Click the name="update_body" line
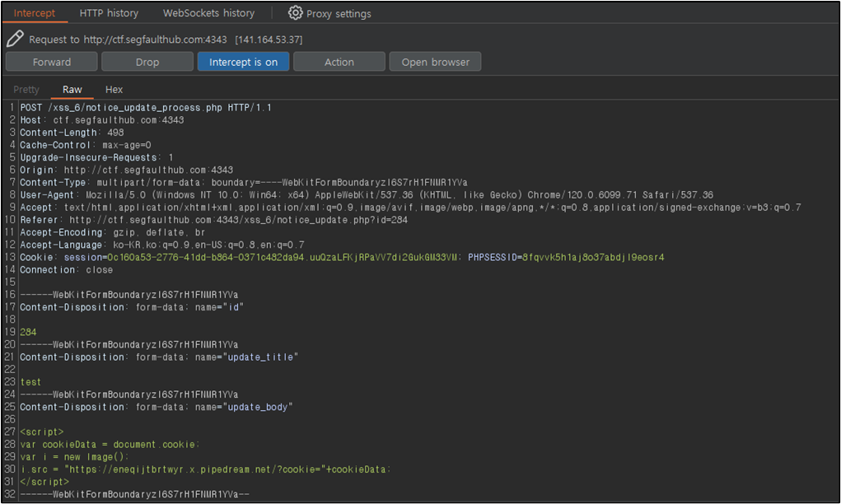Image resolution: width=841 pixels, height=504 pixels. click(x=157, y=407)
